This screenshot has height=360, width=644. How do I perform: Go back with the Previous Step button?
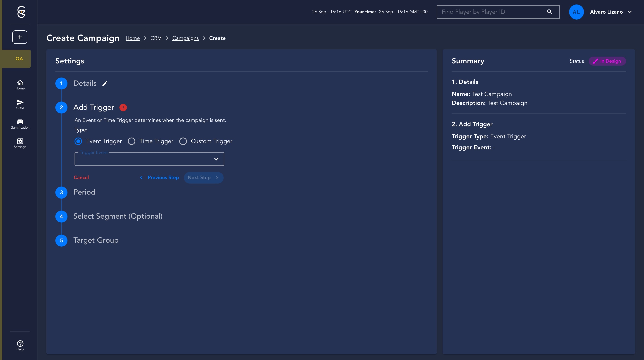click(160, 178)
